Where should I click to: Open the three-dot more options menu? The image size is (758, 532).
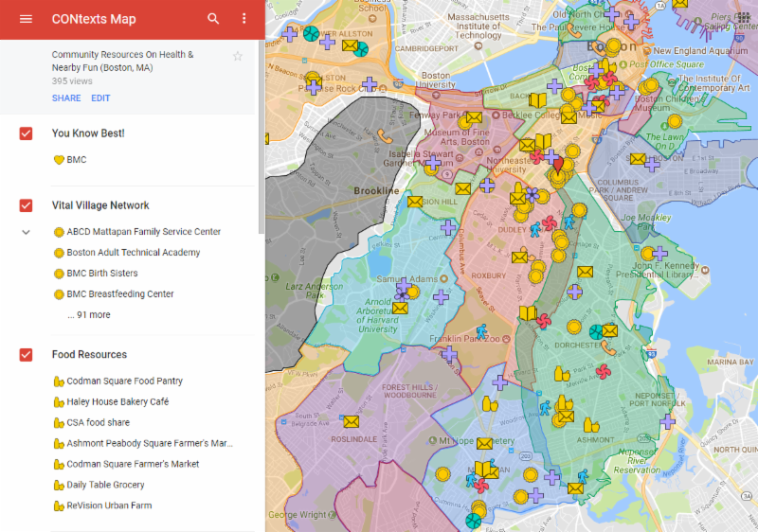coord(244,19)
